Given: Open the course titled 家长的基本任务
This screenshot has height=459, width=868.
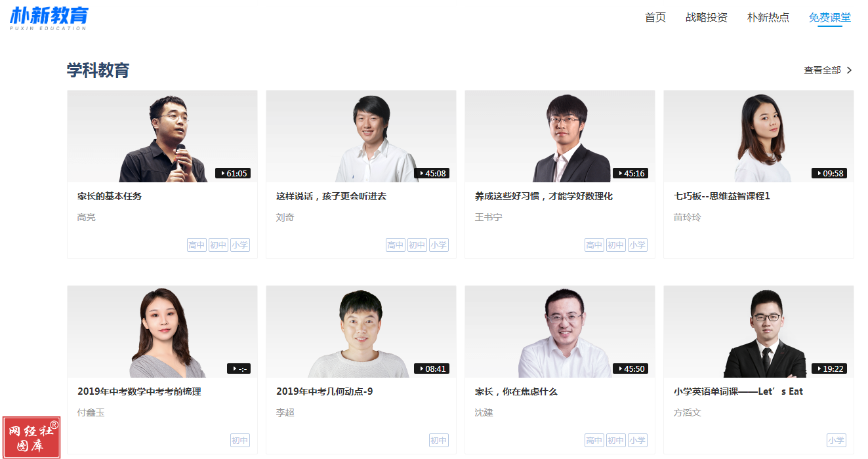Looking at the screenshot, I should click(110, 196).
